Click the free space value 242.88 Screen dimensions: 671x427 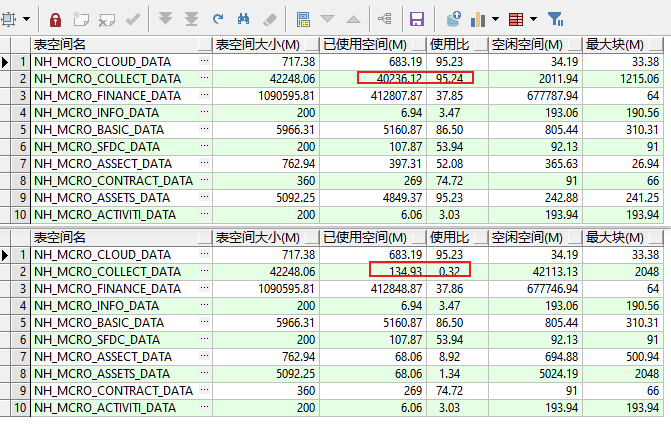561,198
